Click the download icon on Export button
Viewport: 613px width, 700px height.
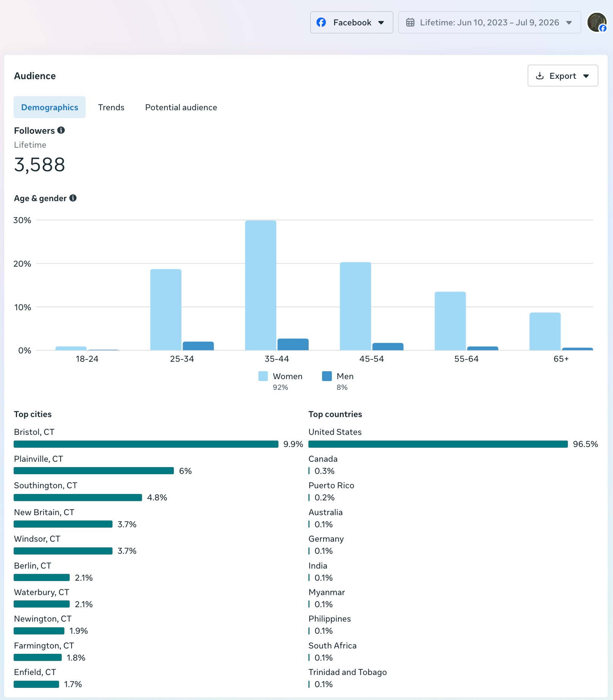point(540,76)
